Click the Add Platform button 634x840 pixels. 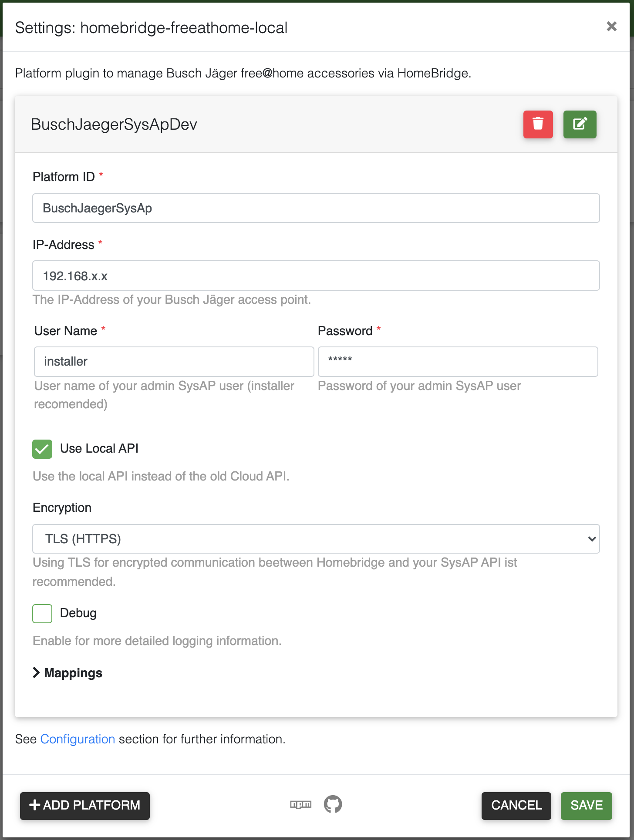[x=85, y=806]
